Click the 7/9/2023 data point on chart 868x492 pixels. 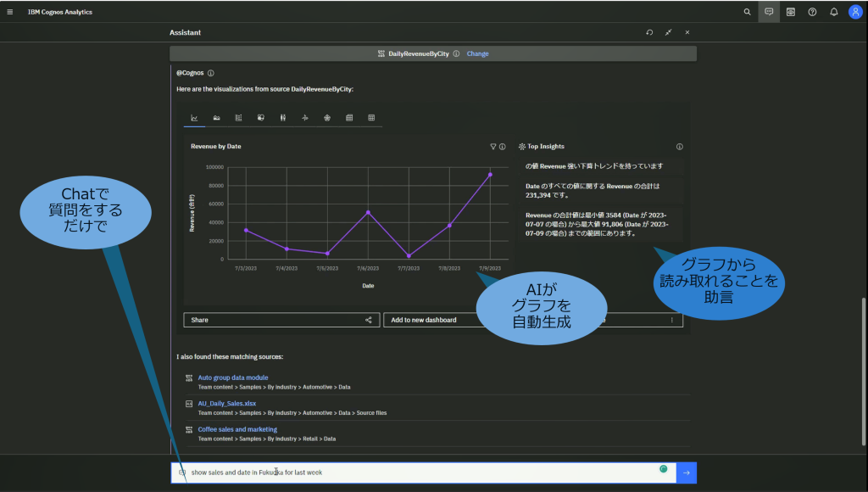490,175
